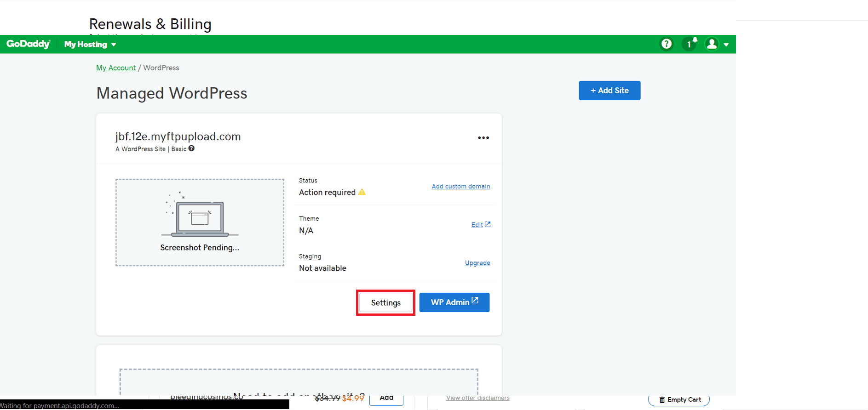Click the Action required warning icon

click(362, 192)
